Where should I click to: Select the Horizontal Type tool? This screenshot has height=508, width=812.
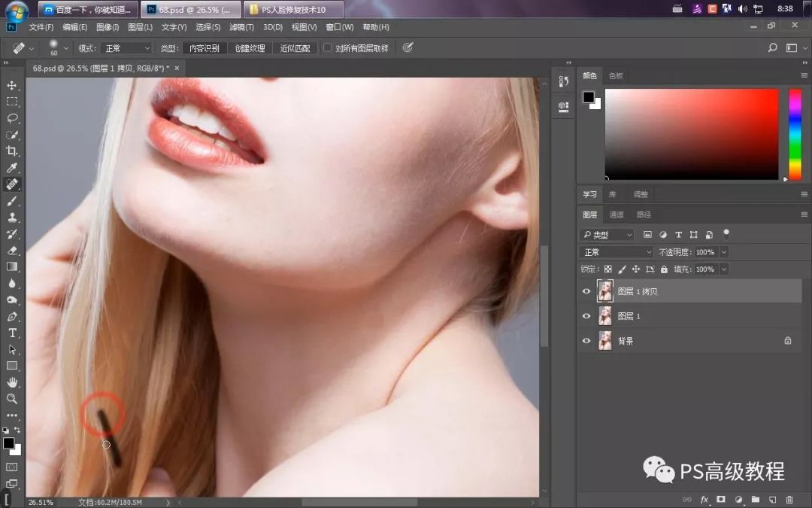coord(12,333)
